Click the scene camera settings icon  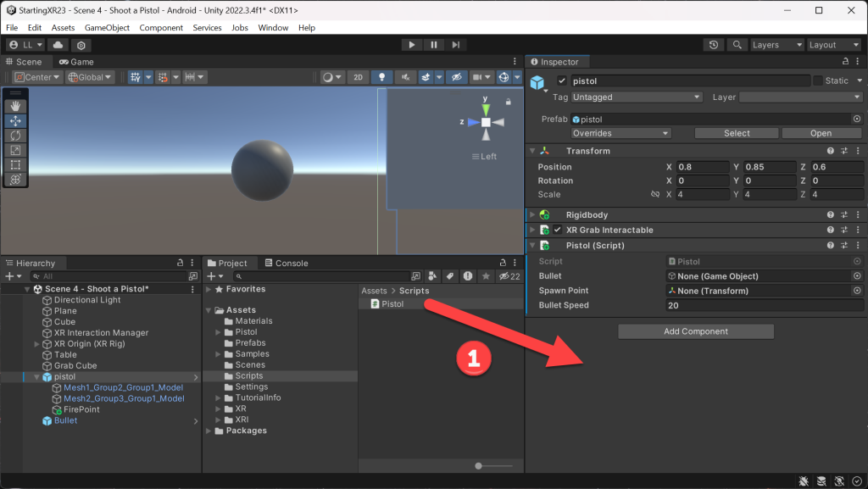pyautogui.click(x=476, y=77)
